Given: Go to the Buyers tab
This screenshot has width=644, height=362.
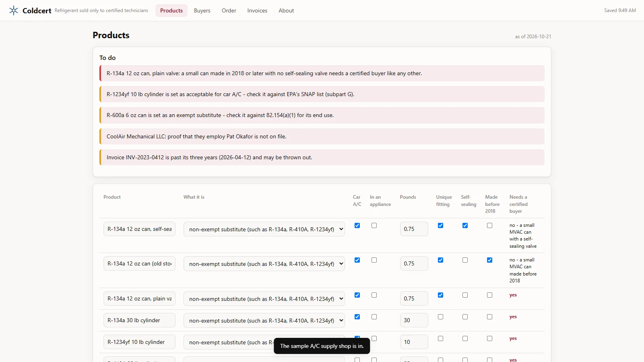Looking at the screenshot, I should click(202, 10).
